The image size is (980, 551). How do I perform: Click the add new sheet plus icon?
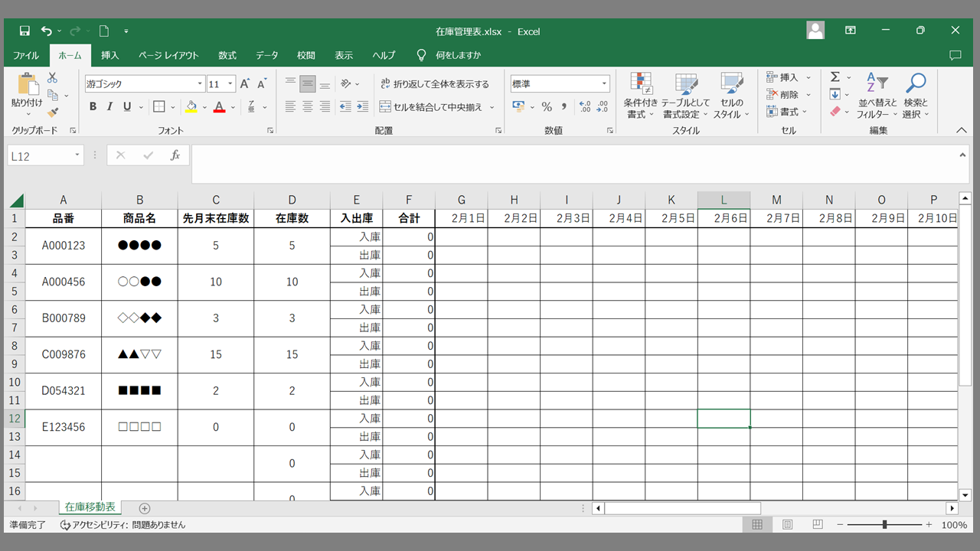[145, 508]
